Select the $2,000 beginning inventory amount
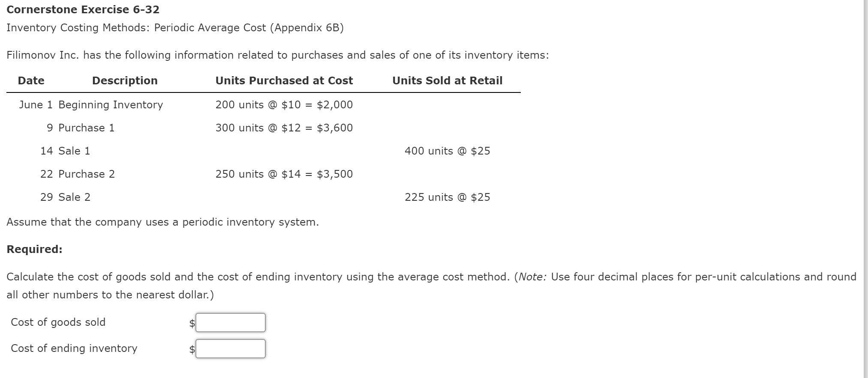Viewport: 868px width, 378px height. point(335,105)
